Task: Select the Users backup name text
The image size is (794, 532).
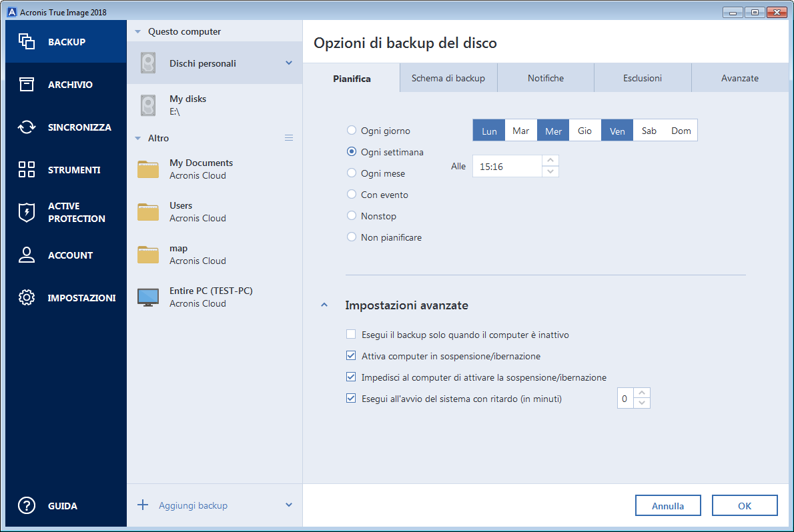Action: tap(181, 205)
